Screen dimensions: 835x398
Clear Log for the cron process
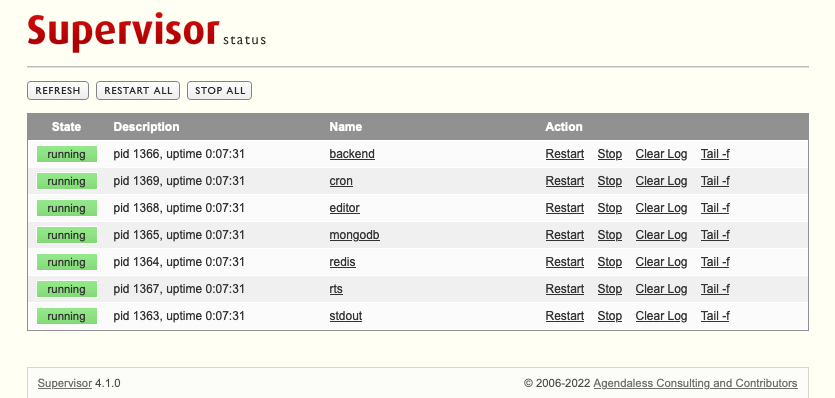(661, 181)
